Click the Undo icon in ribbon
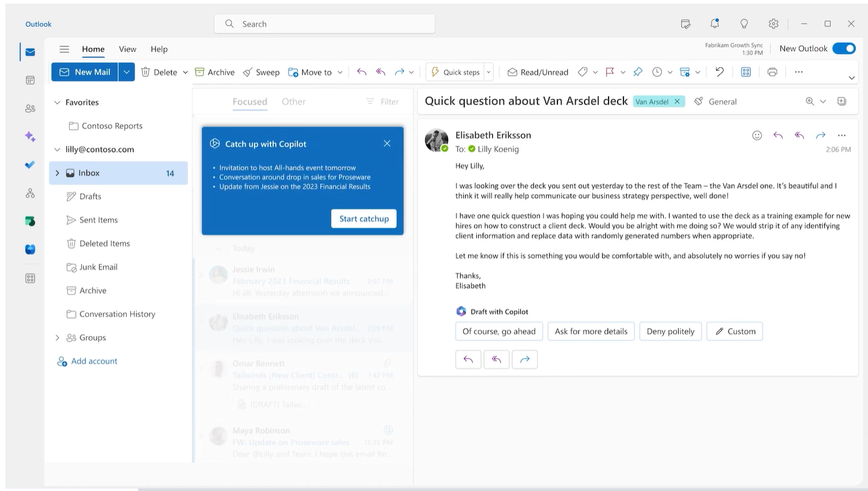 [720, 72]
